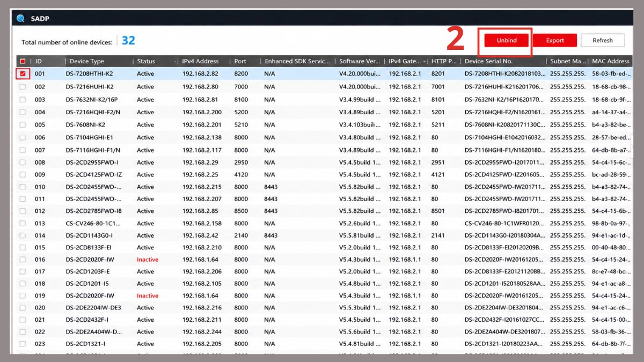Select the port value 4120

click(241, 175)
